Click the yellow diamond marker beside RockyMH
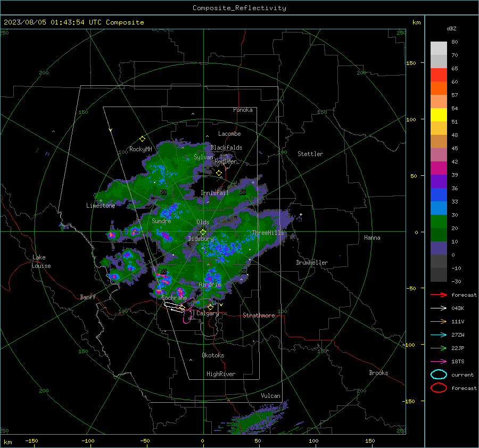Image resolution: width=479 pixels, height=448 pixels. (142, 139)
